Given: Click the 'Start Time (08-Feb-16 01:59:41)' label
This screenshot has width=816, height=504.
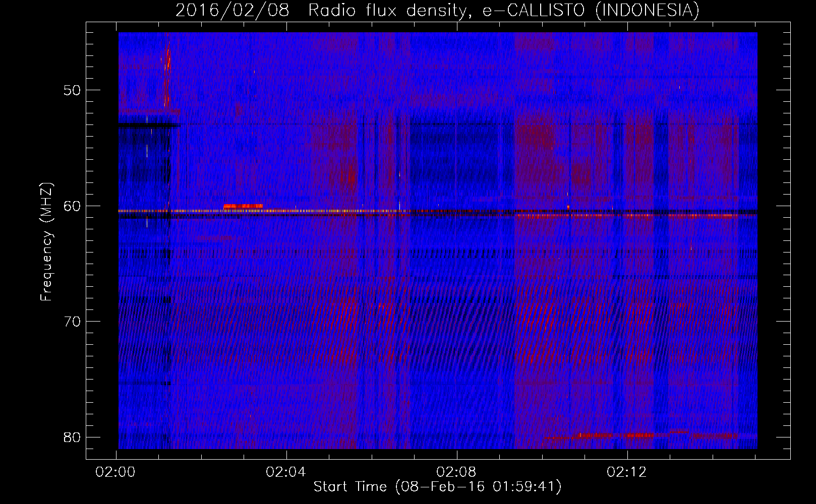Looking at the screenshot, I should [437, 487].
